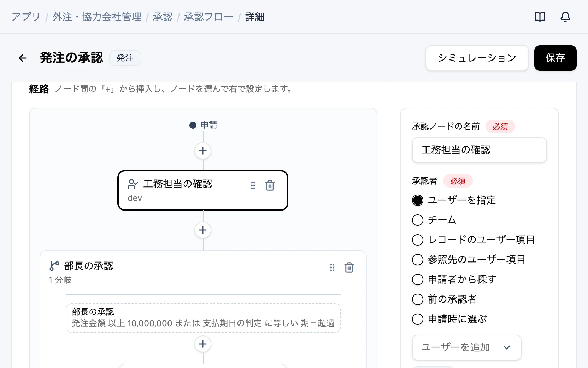Go to アプリ in the breadcrumb
Image resolution: width=588 pixels, height=368 pixels.
pos(26,17)
